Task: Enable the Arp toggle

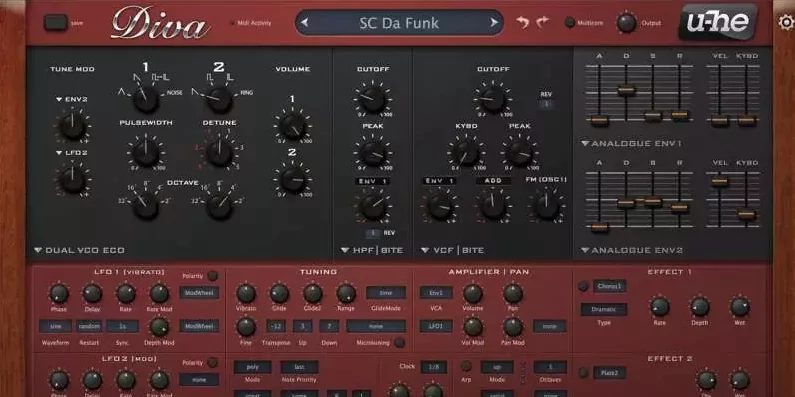Action: click(x=466, y=366)
